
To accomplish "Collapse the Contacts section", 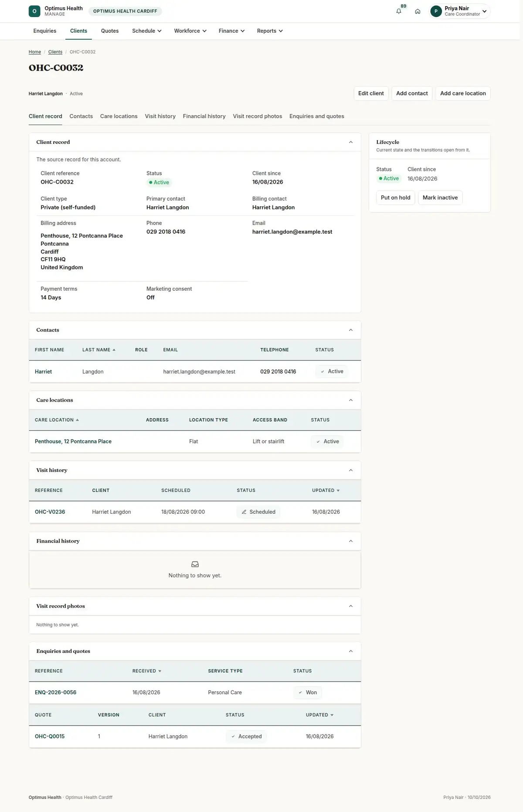I will click(351, 330).
